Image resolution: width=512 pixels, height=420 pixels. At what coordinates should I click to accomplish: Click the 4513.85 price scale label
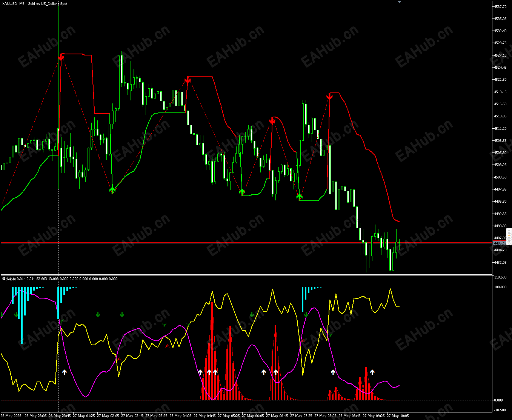pos(500,116)
